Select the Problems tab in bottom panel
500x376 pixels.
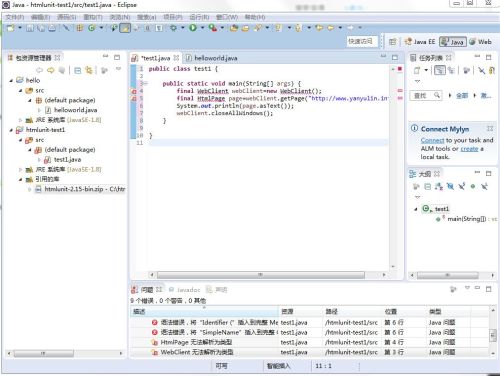(146, 290)
